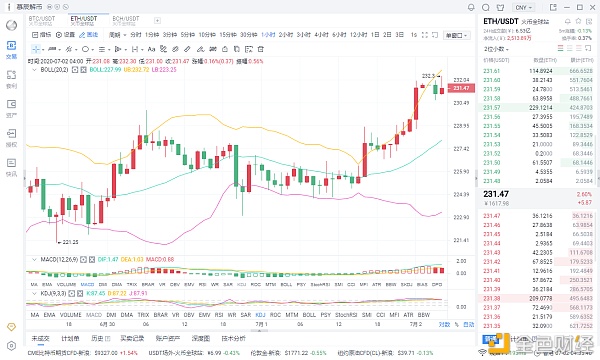Screen dimensions: 600x360
Task: Click the lock drawings icon in toolbar
Action: click(225, 49)
